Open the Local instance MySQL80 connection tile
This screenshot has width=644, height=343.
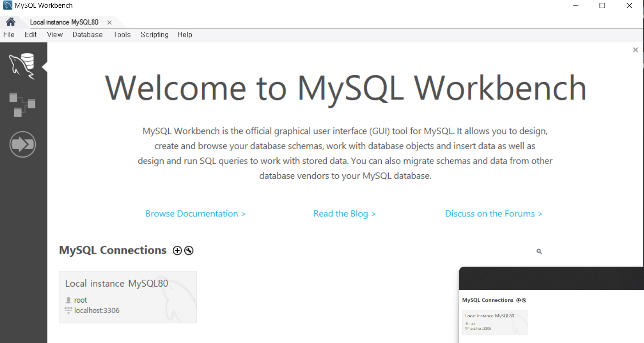[128, 297]
